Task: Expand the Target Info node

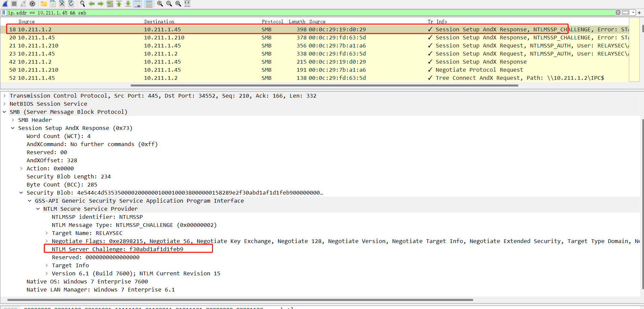Action: (47, 265)
